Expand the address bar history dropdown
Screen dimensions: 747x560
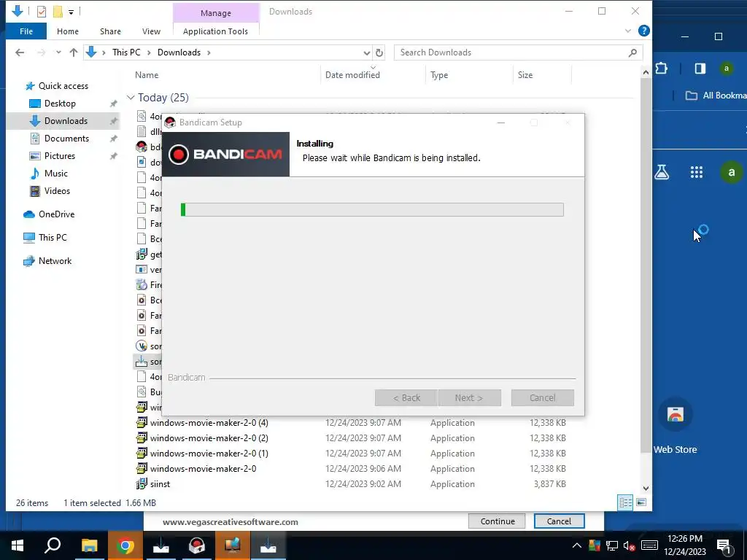(366, 52)
